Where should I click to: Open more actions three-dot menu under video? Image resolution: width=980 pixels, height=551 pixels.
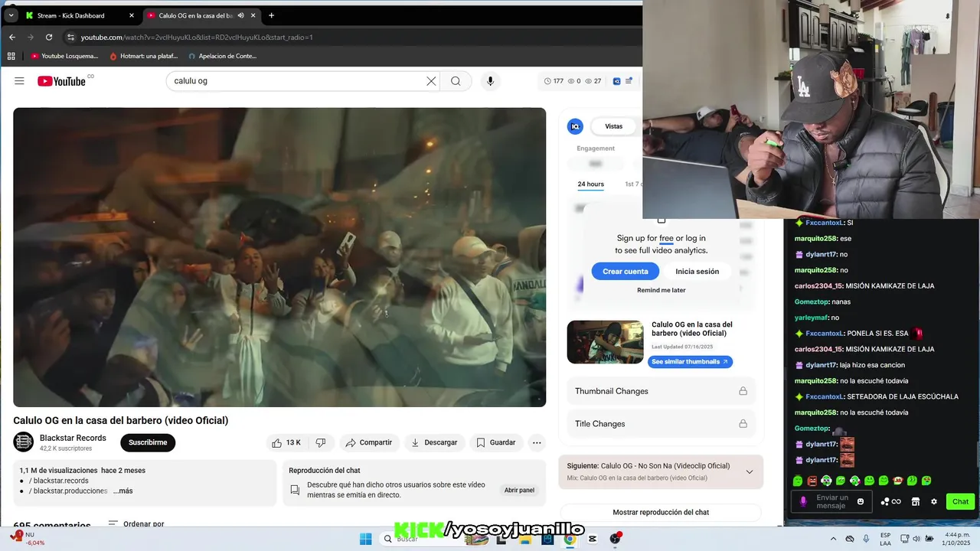537,442
